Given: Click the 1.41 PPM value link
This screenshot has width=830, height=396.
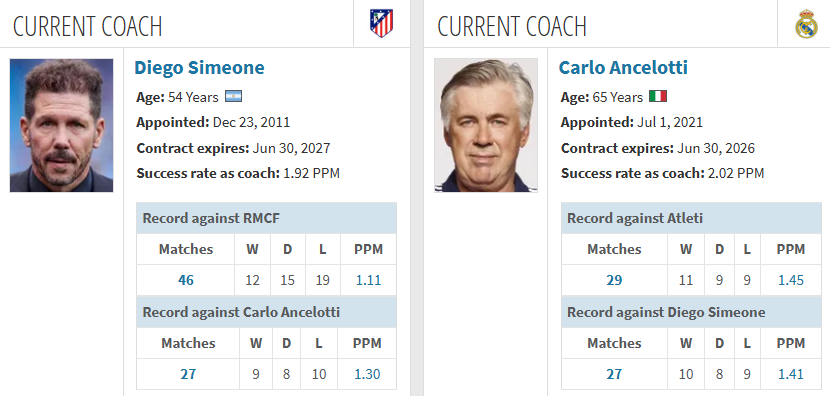Looking at the screenshot, I should [x=791, y=374].
